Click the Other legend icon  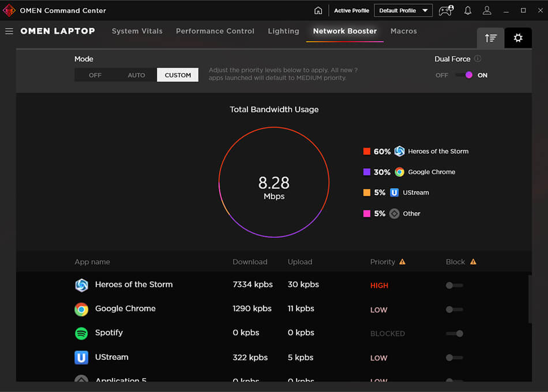[x=394, y=213]
